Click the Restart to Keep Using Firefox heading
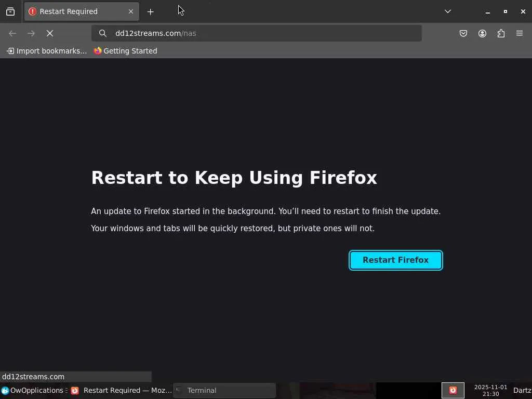This screenshot has height=399, width=532. [x=234, y=178]
